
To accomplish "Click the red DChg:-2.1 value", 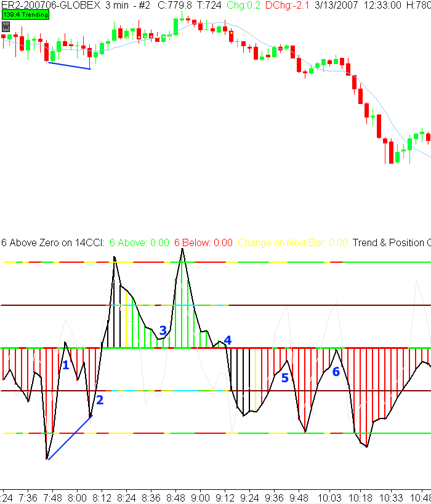I will (x=287, y=5).
